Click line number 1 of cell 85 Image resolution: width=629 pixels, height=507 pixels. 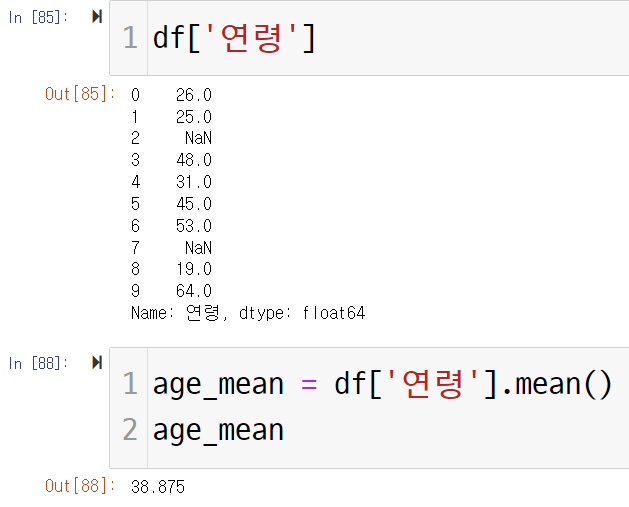pos(130,38)
